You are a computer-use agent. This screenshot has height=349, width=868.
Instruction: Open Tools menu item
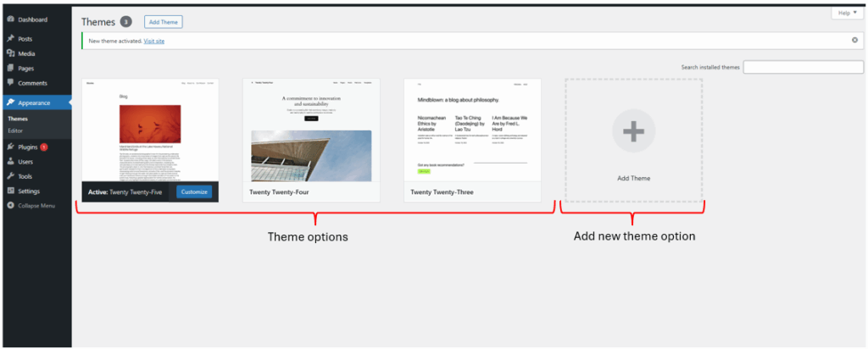pos(36,176)
